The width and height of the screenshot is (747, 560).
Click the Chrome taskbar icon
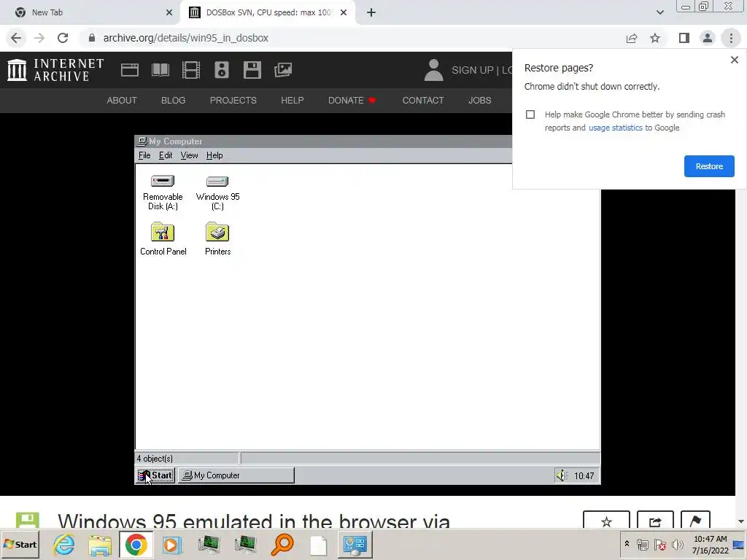point(136,545)
